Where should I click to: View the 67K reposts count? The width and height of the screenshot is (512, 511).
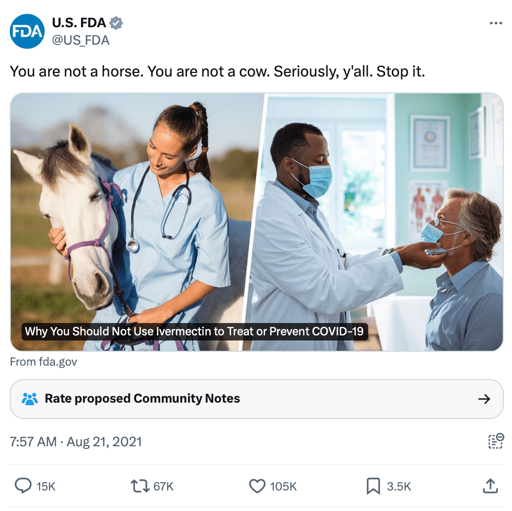click(163, 486)
